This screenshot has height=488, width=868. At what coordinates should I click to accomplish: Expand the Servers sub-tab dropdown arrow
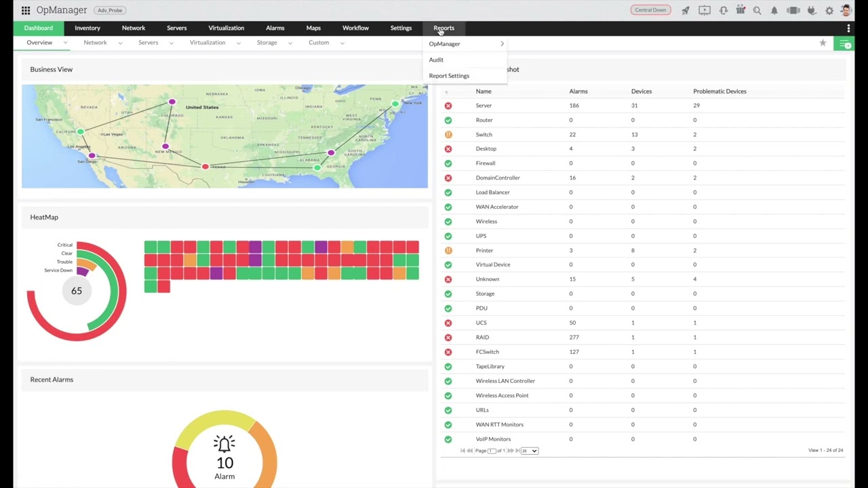(172, 43)
